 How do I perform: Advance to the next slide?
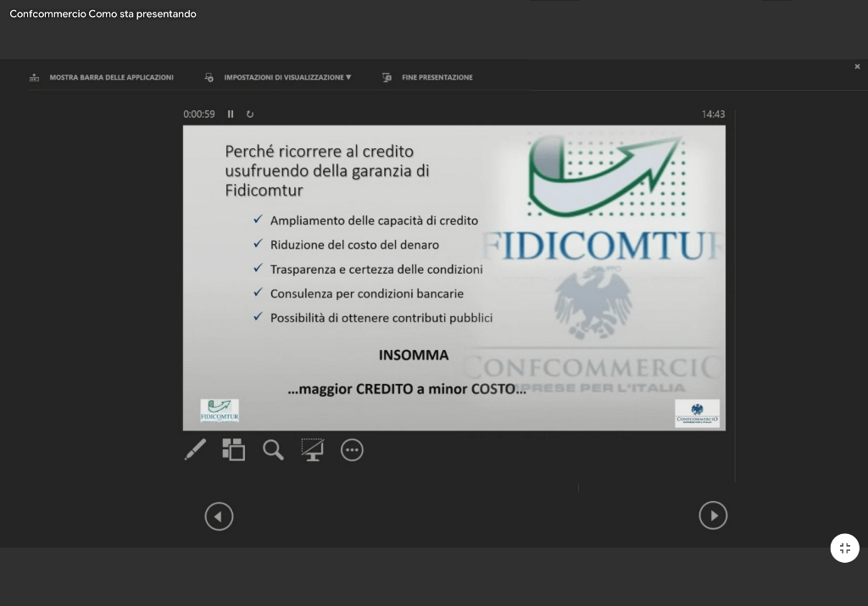click(x=713, y=515)
